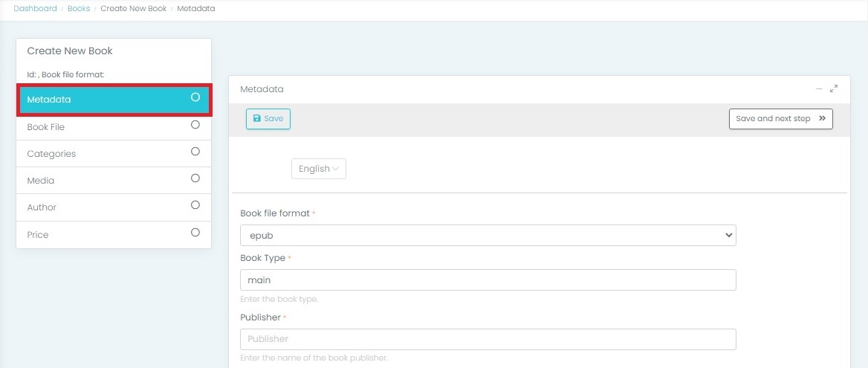This screenshot has width=868, height=368.
Task: Click the double chevron next-step icon
Action: coord(822,119)
